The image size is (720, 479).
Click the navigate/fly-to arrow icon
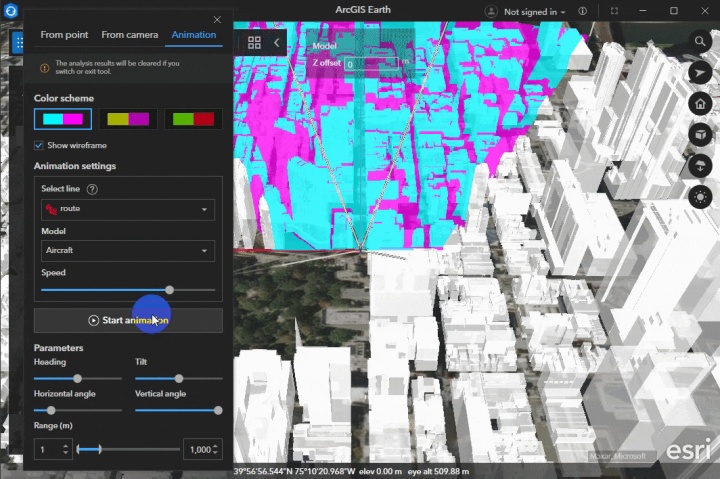tap(700, 73)
